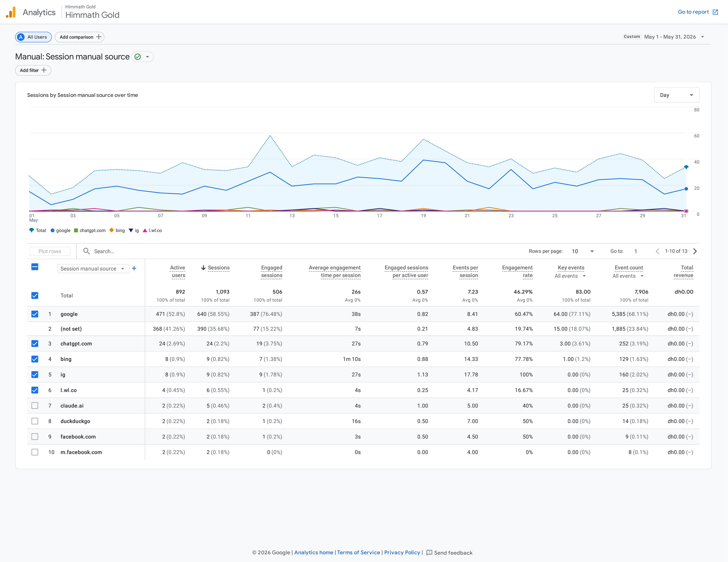Uncheck the Total row checkbox
This screenshot has height=562, width=728.
point(35,296)
